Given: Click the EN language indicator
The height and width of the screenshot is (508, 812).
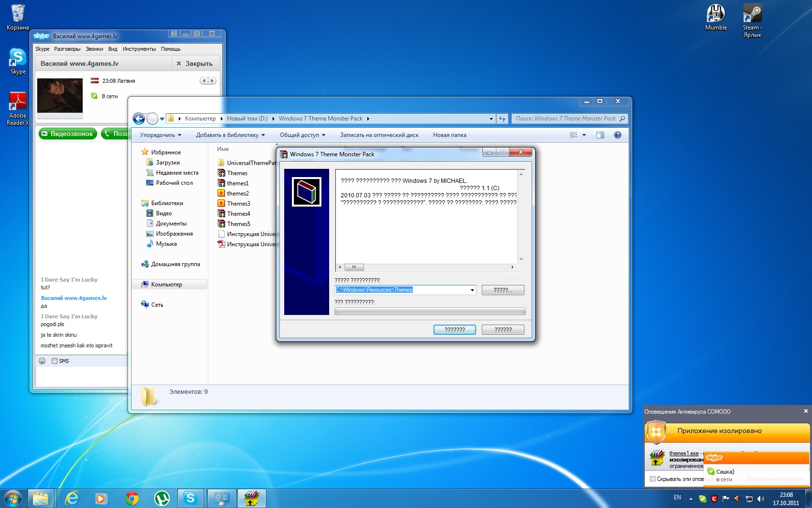Looking at the screenshot, I should pos(677,497).
